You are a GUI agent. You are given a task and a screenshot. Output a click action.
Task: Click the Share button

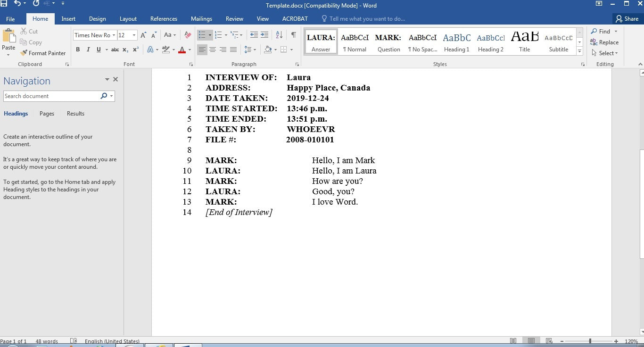pos(627,19)
